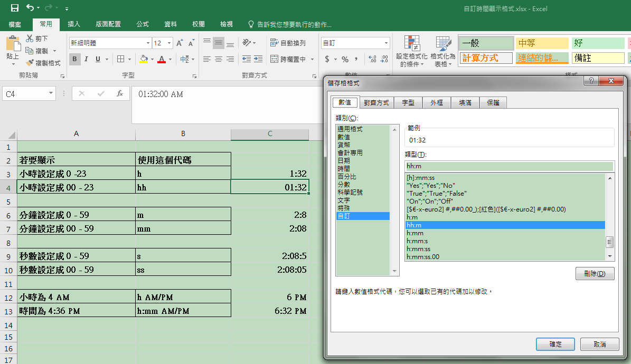This screenshot has width=631, height=364.
Task: Open Conditional Formatting menu
Action: tap(412, 52)
